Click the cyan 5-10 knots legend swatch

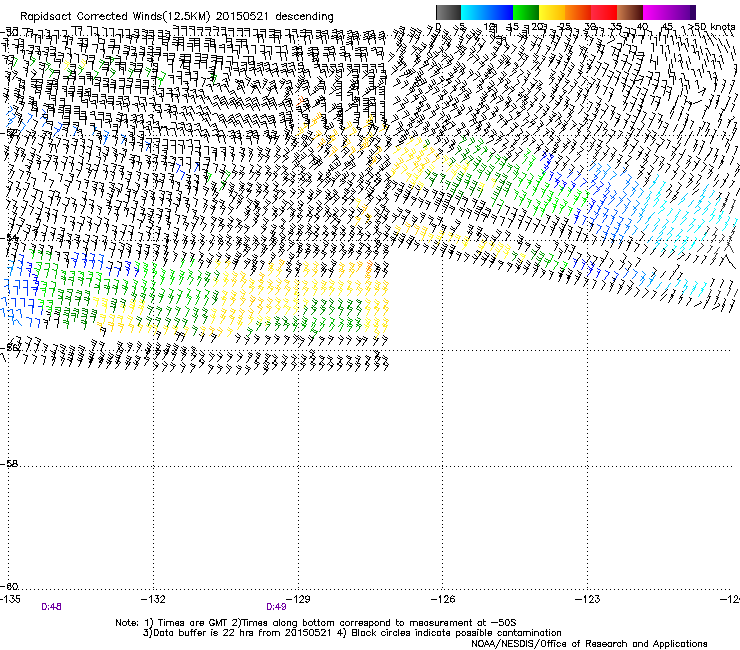tap(474, 12)
